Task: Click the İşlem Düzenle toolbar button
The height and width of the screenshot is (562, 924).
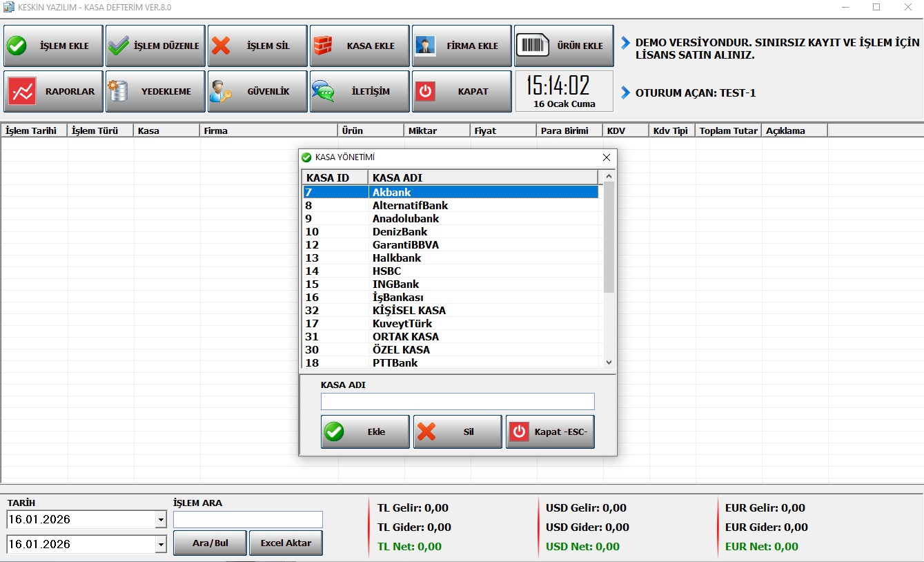Action: click(155, 46)
